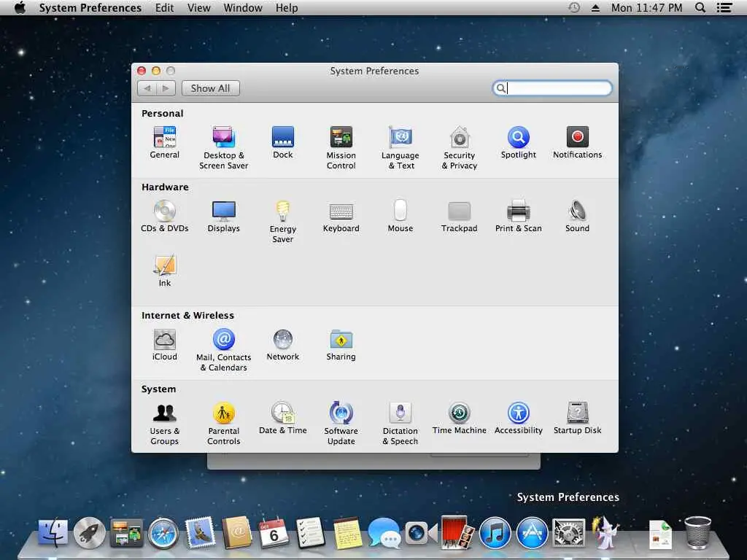Screen dimensions: 747x560
Task: Open FaceTime from the Dock
Action: 421,533
